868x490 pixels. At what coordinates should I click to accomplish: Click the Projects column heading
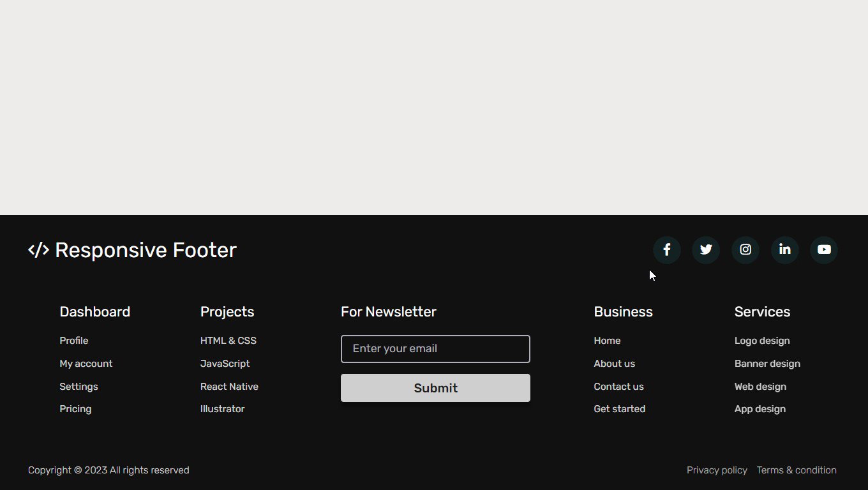point(227,312)
